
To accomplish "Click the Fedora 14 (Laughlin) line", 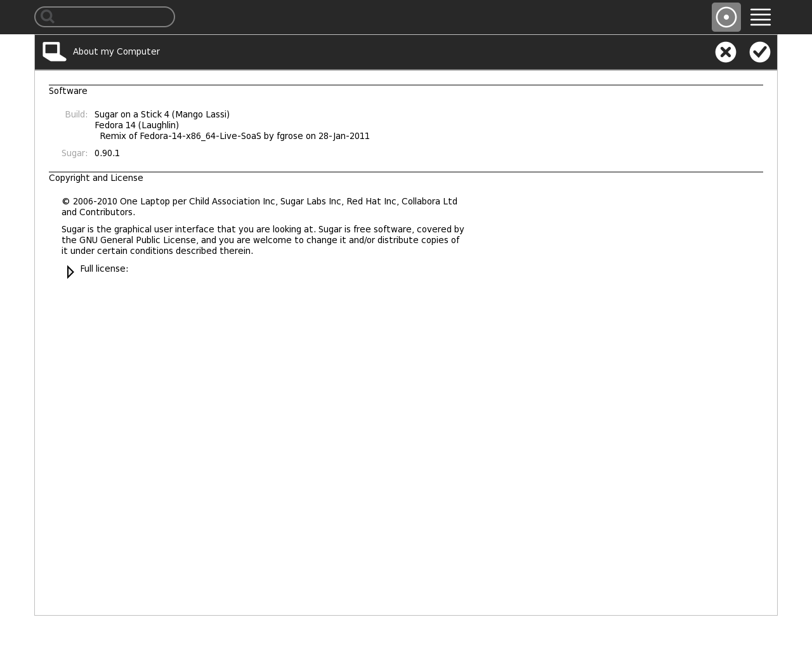I will pyautogui.click(x=136, y=125).
